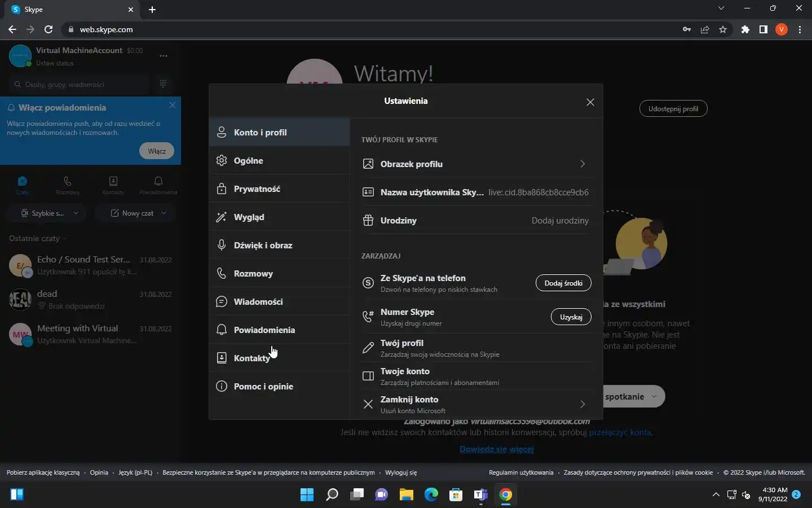
Task: Open a new browser tab
Action: click(152, 10)
